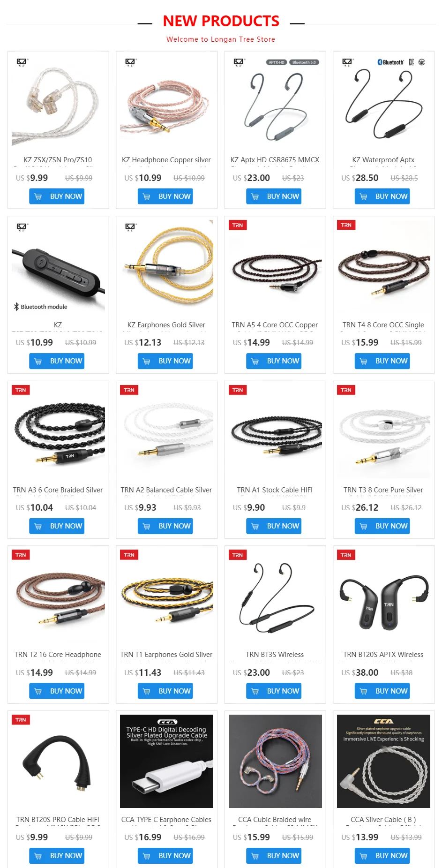Click the CCA logo on TYPE-C cable image
The height and width of the screenshot is (868, 442).
tap(167, 722)
